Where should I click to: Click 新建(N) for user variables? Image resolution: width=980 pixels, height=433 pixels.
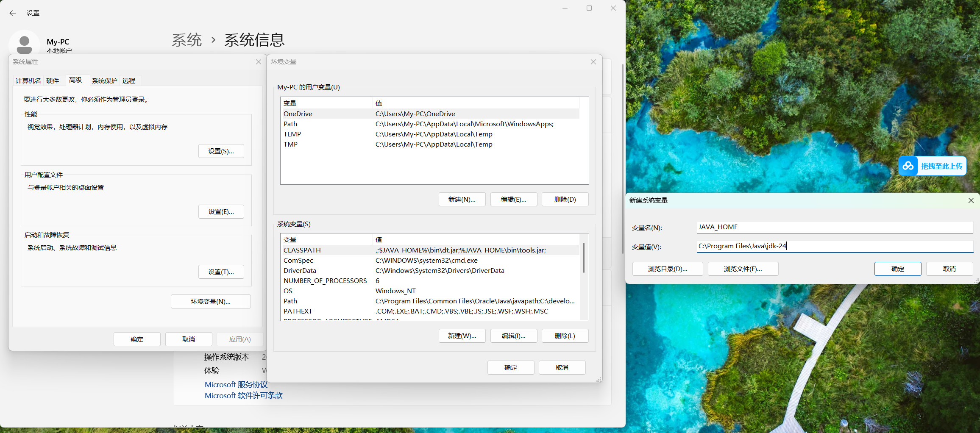(462, 199)
